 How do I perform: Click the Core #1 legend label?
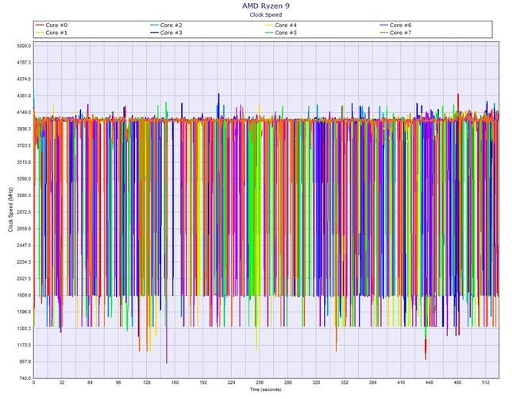56,33
